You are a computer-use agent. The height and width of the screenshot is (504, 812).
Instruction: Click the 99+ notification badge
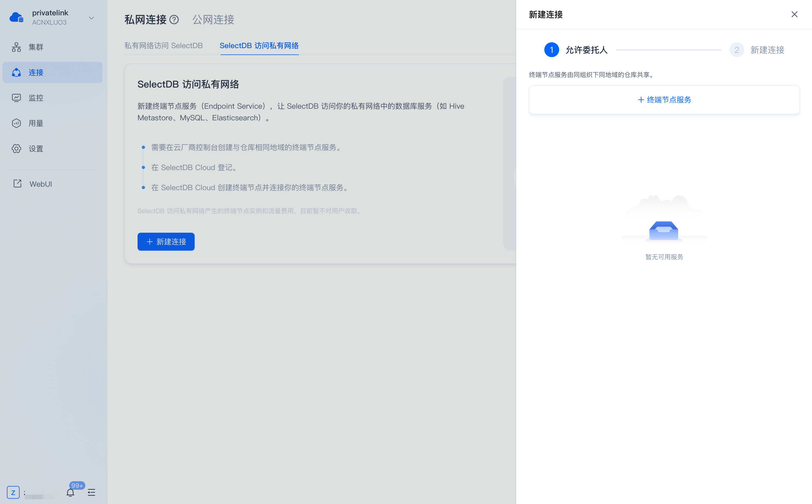pos(77,486)
